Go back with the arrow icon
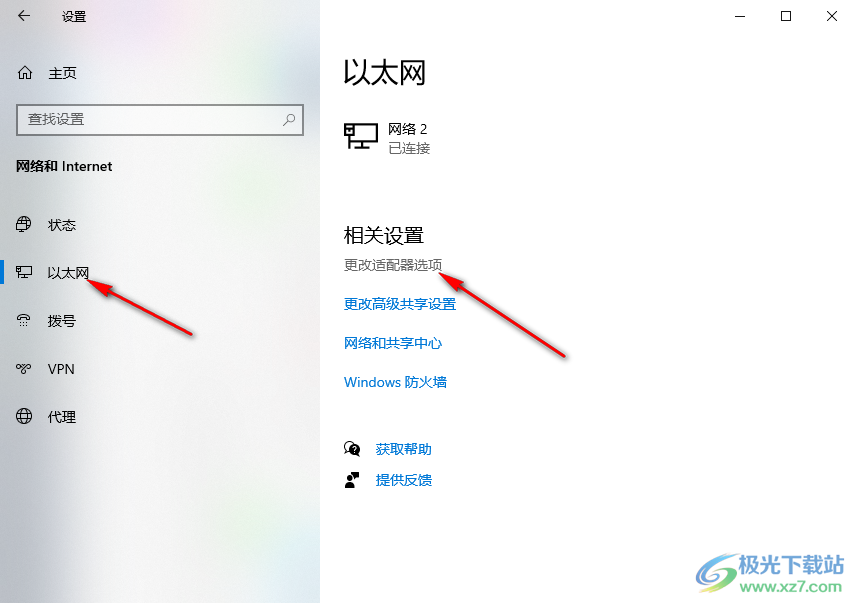The image size is (855, 603). point(24,16)
